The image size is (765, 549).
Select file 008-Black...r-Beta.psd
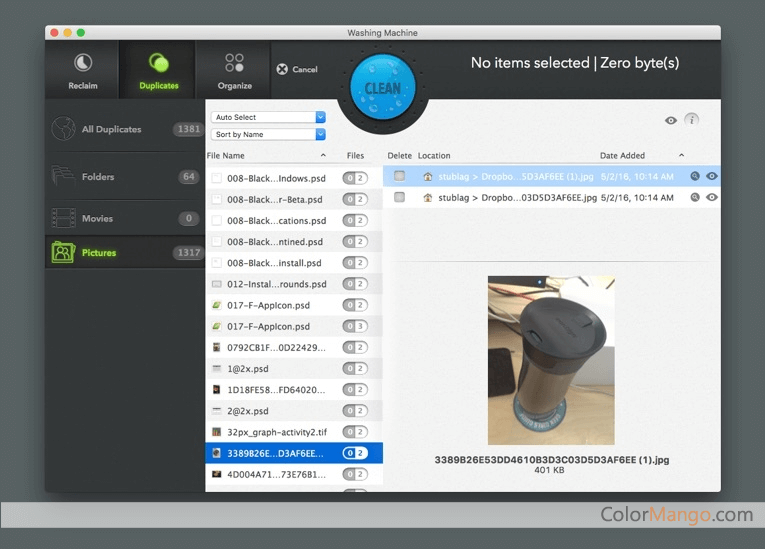294,199
